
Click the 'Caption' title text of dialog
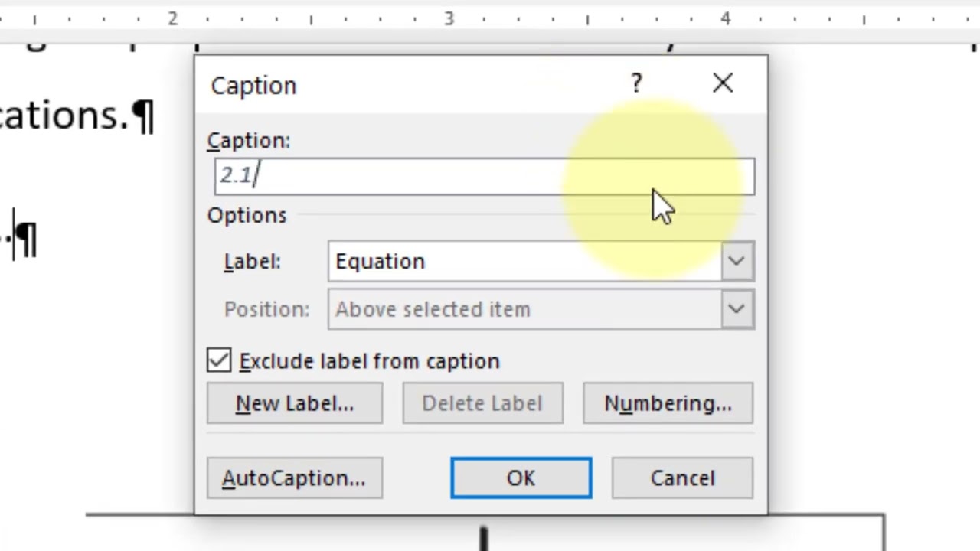pyautogui.click(x=253, y=86)
